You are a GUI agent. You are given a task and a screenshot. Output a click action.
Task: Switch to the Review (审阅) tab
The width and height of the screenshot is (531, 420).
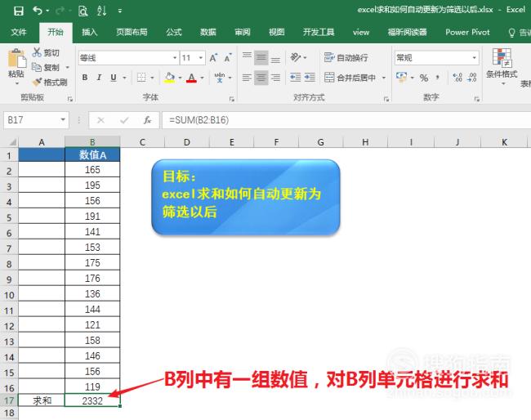point(243,33)
